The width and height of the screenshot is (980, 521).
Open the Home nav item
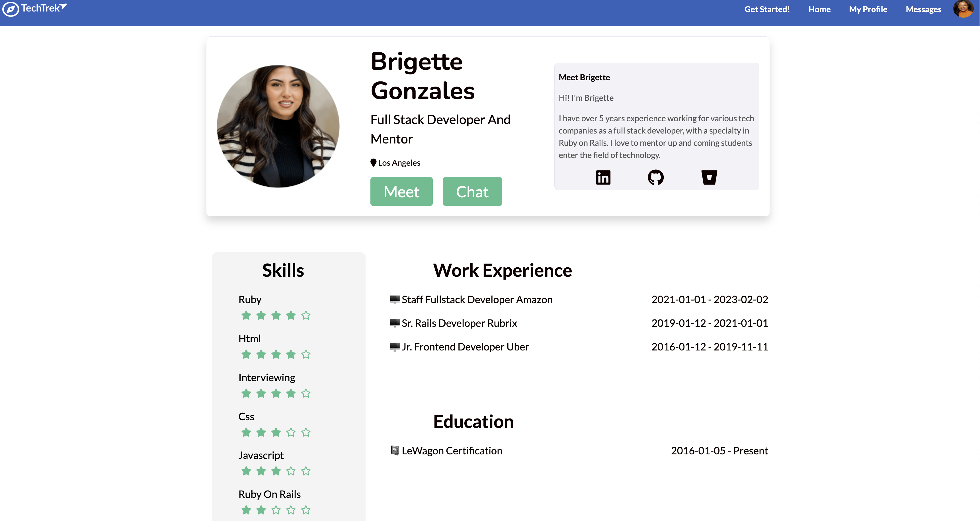tap(819, 9)
